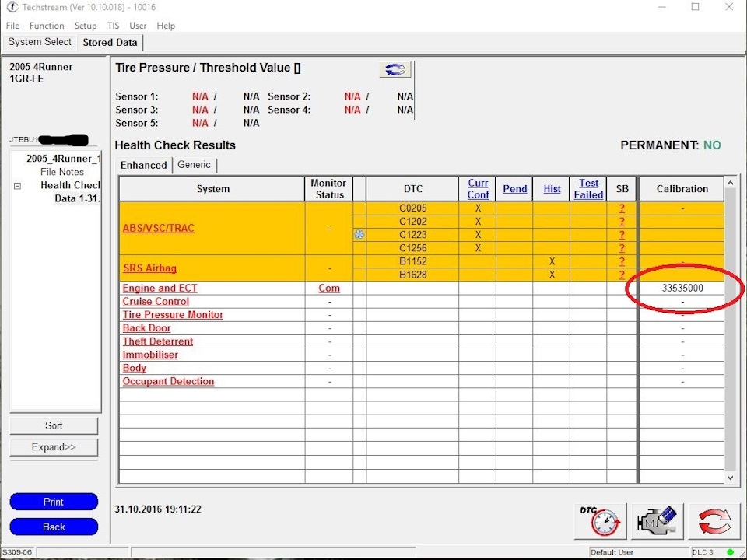The width and height of the screenshot is (747, 560).
Task: Open Cruise Control system link
Action: tap(156, 302)
